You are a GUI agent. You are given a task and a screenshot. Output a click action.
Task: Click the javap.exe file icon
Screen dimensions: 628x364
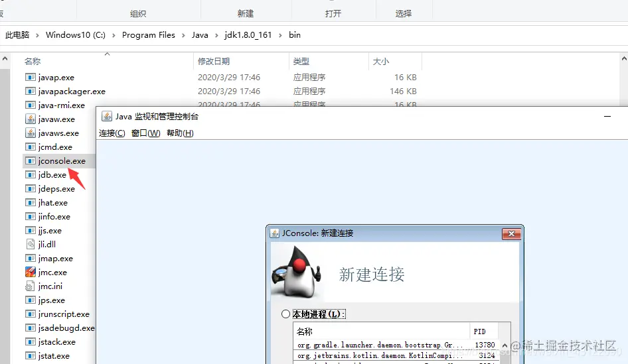click(30, 77)
